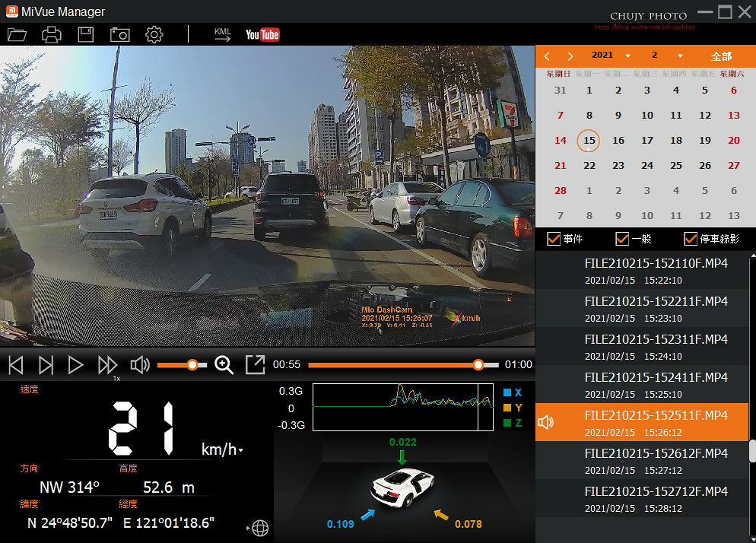This screenshot has width=756, height=543.
Task: Zoom into video with magnifier icon
Action: (x=224, y=365)
